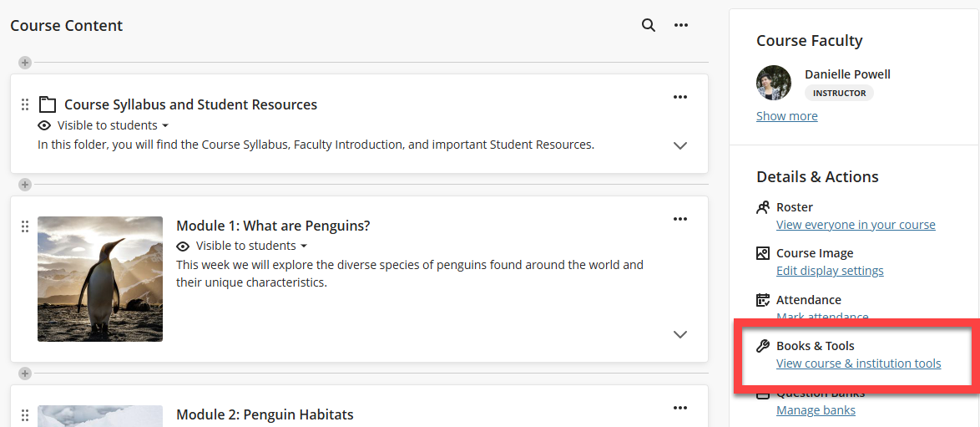The width and height of the screenshot is (980, 427).
Task: Open the three-dot menu for Course Syllabus folder
Action: [680, 97]
